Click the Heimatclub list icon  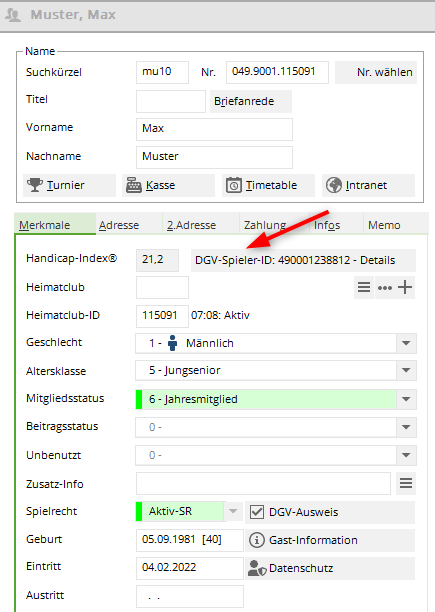pos(364,288)
